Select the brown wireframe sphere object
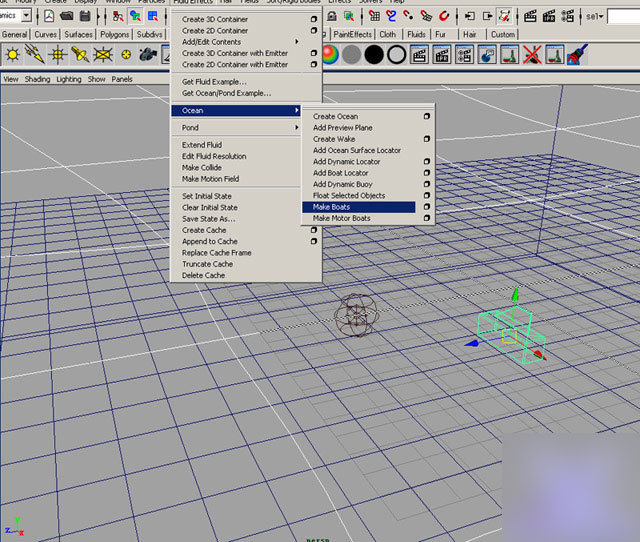The height and width of the screenshot is (542, 640). (357, 315)
